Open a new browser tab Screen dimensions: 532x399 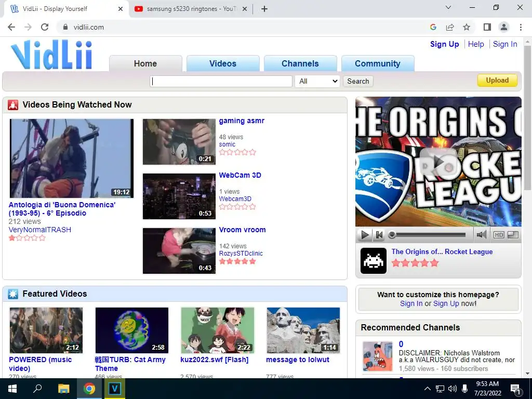[x=264, y=9]
